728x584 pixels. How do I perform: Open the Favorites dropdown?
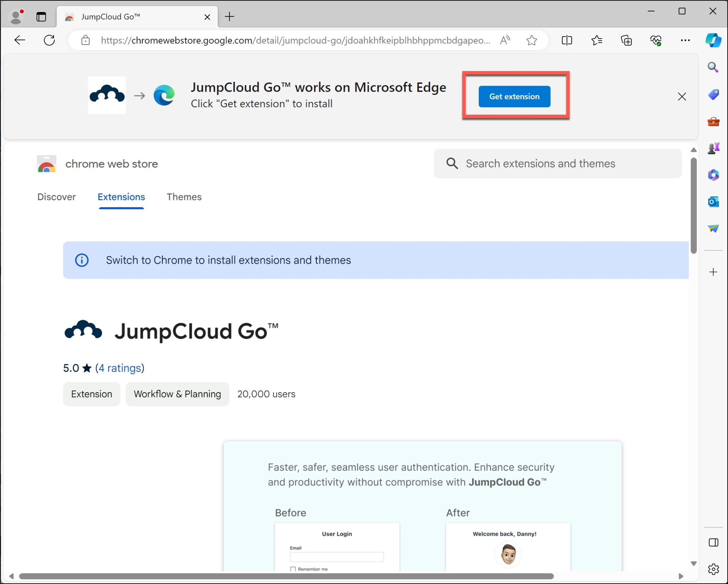pos(597,40)
